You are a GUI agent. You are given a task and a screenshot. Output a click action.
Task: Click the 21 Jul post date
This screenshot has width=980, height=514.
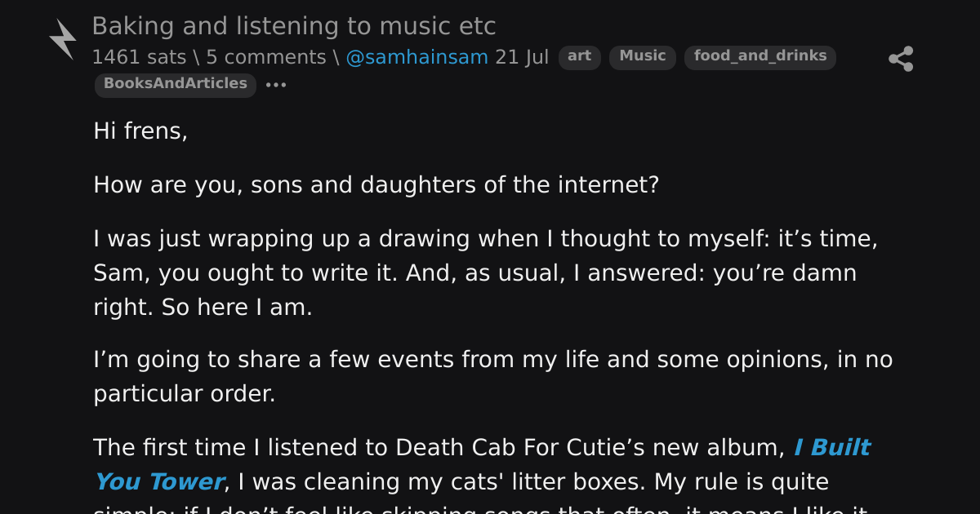click(522, 57)
